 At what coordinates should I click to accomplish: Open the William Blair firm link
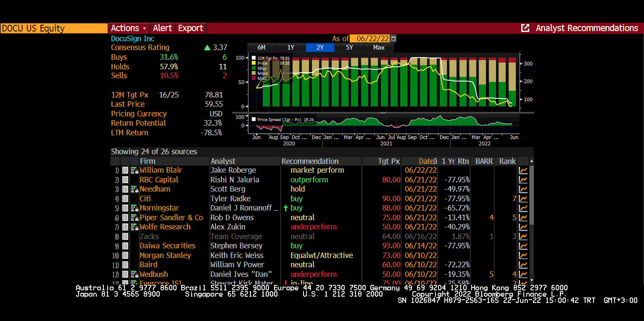coord(161,170)
